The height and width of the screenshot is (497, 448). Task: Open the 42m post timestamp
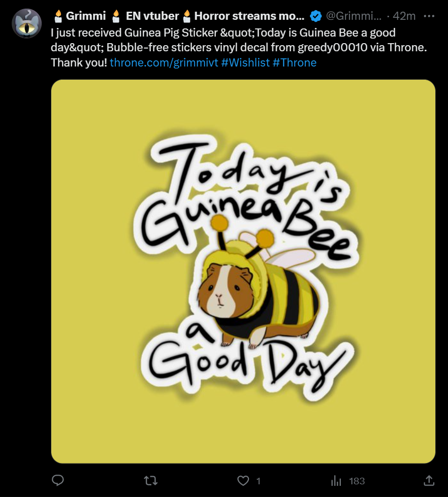pos(404,16)
